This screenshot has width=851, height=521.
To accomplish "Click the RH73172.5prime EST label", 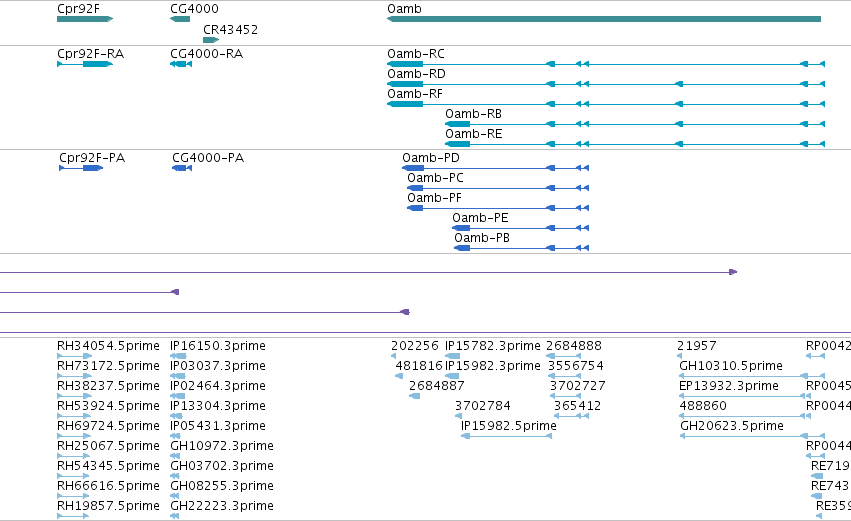I will pos(109,366).
